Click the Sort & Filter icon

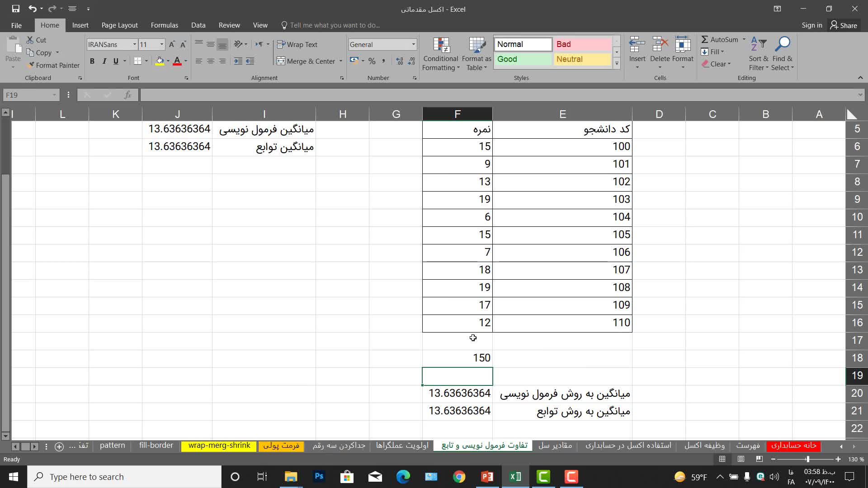point(758,45)
